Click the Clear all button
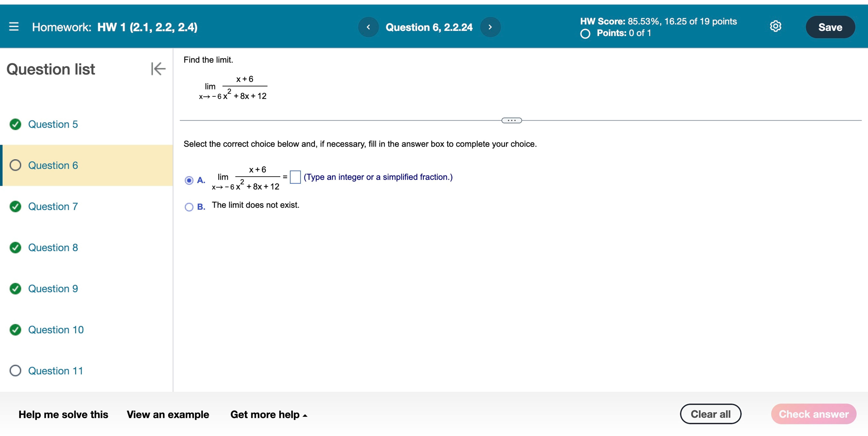868x436 pixels. 711,414
